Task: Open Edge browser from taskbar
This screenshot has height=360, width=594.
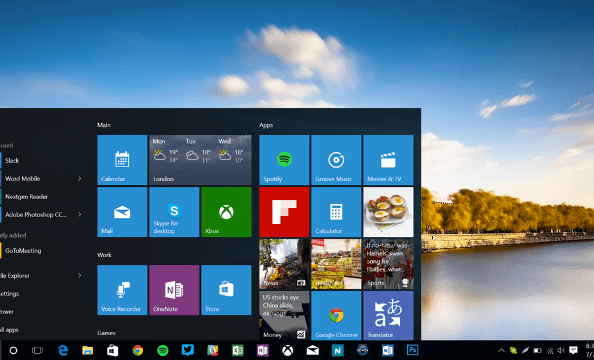Action: pos(63,351)
